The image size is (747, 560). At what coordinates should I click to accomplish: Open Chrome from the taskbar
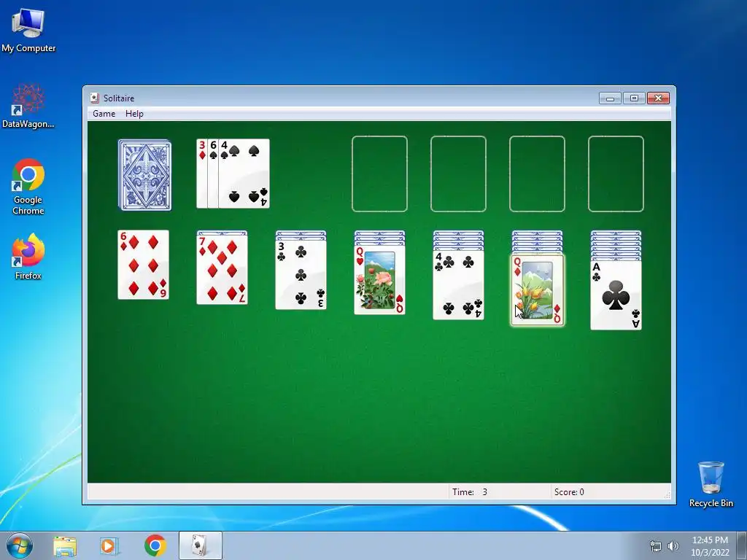coord(155,545)
